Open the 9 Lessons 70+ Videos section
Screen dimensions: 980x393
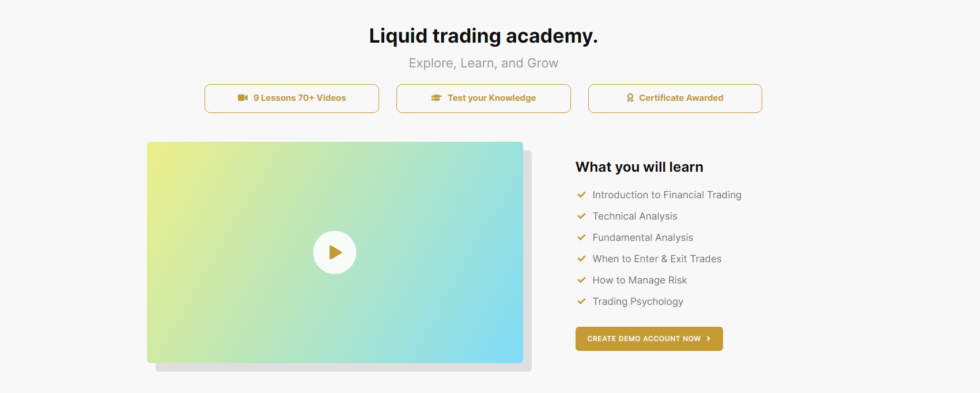click(x=292, y=98)
